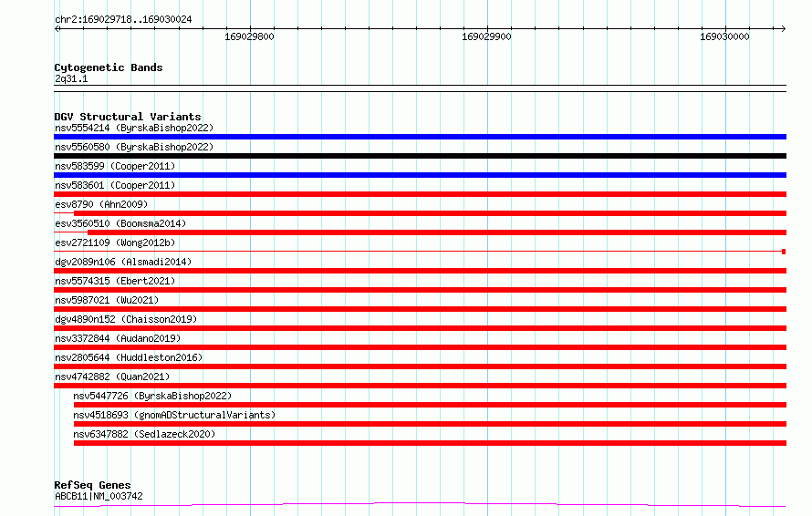Click the red bar of nsv6347882
The height and width of the screenshot is (516, 812).
pos(430,443)
